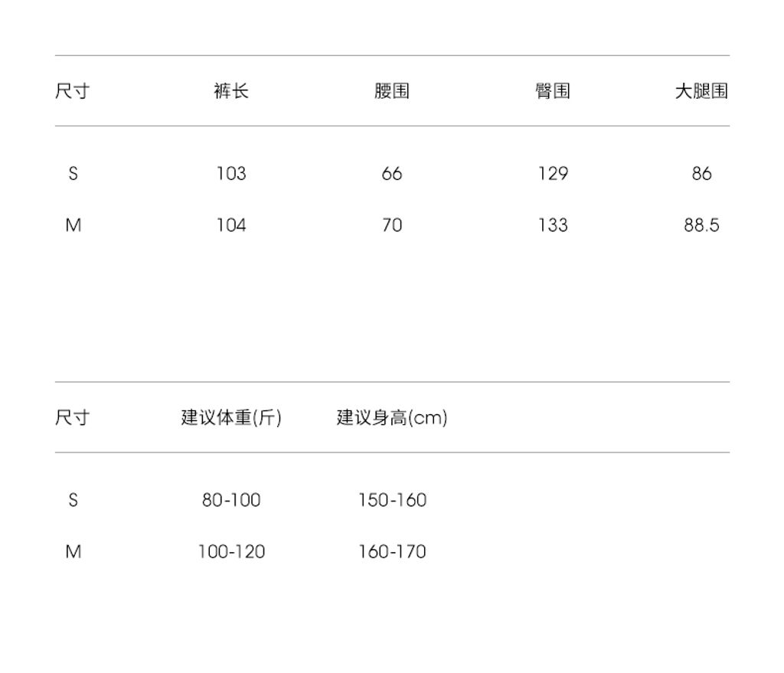
Task: Click the suggested height range 150-160
Action: click(x=392, y=500)
